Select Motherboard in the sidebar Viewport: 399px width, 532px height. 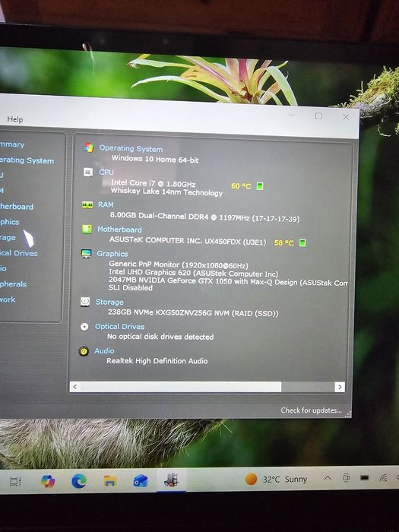coord(17,206)
